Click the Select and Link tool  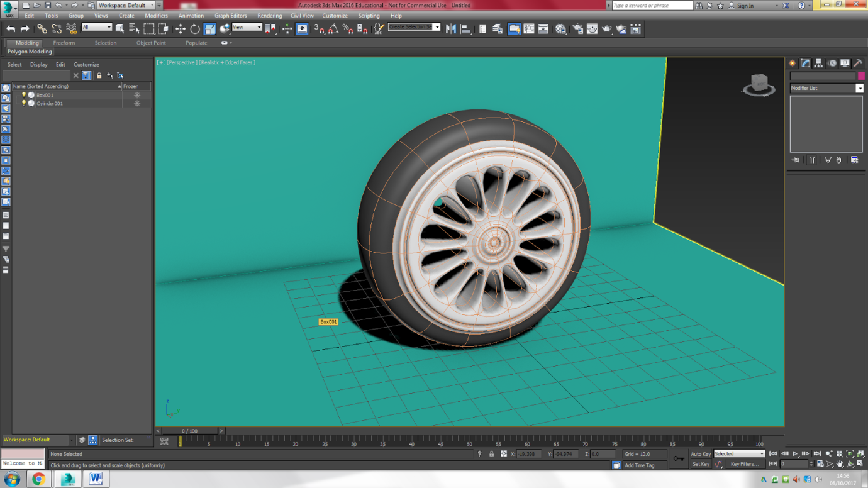point(42,28)
